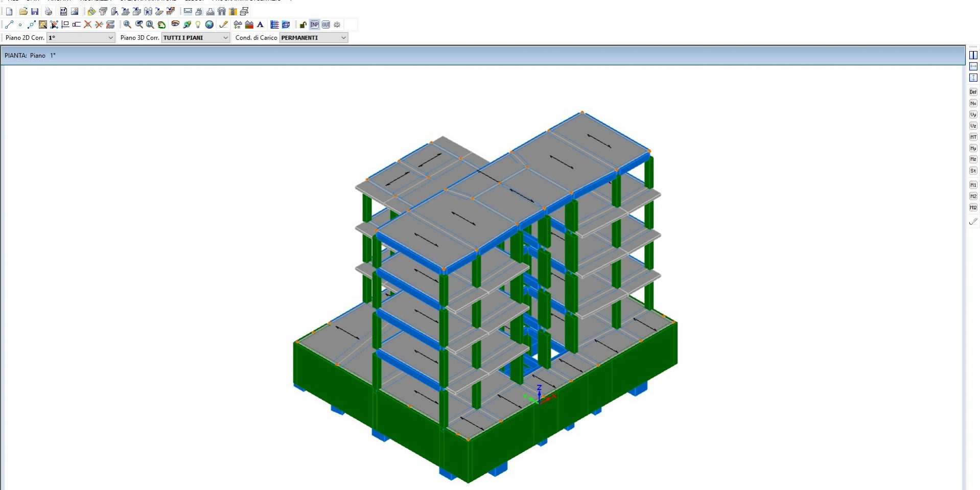980x490 pixels.
Task: Toggle the OUT output display mode
Action: tap(325, 24)
